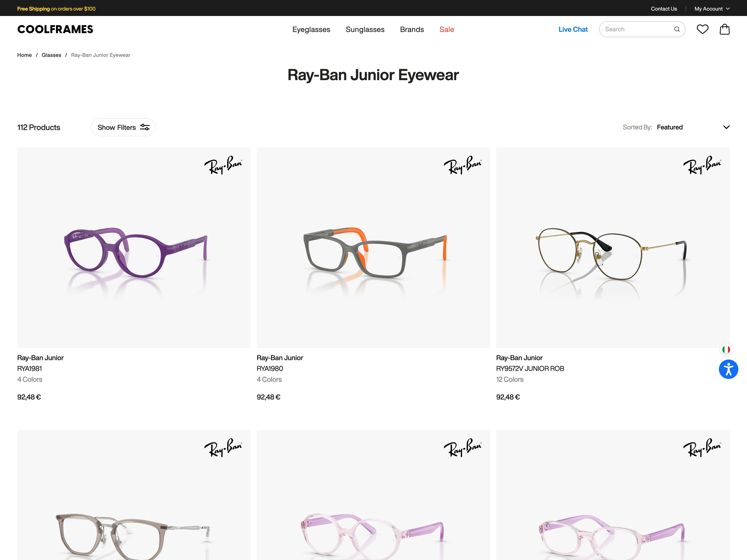
Task: Click the Free Shipping promo text
Action: [x=56, y=9]
